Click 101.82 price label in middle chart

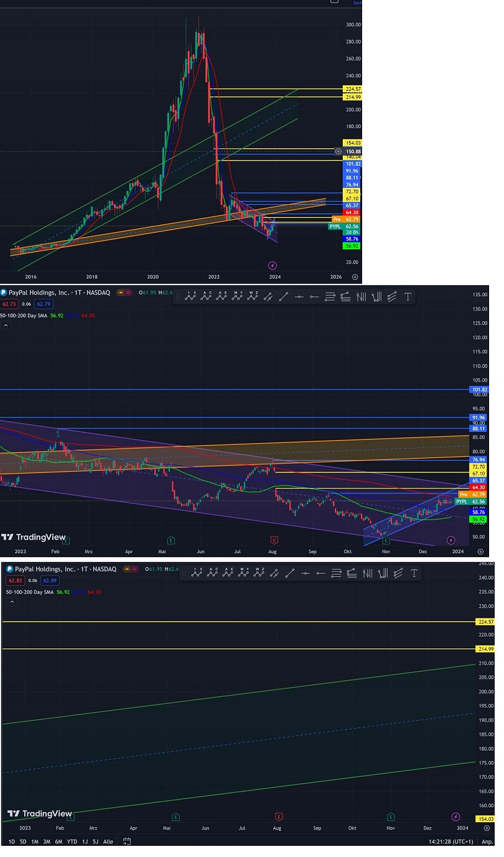coord(479,390)
